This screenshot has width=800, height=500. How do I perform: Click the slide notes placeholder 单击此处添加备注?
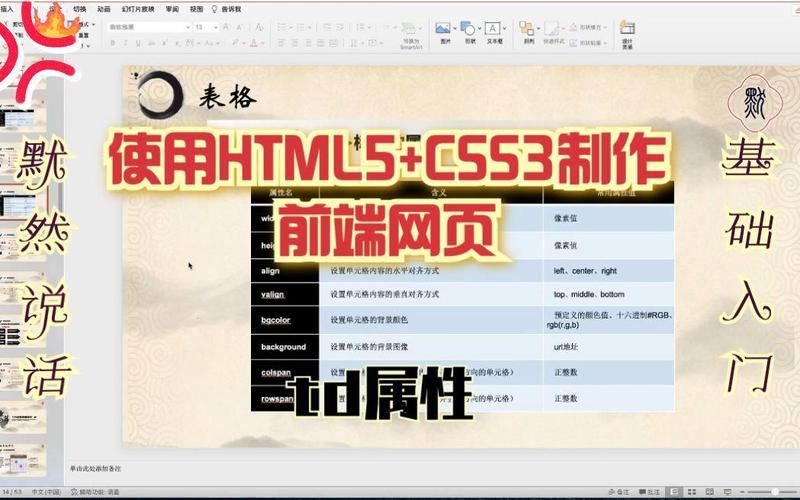[x=95, y=467]
